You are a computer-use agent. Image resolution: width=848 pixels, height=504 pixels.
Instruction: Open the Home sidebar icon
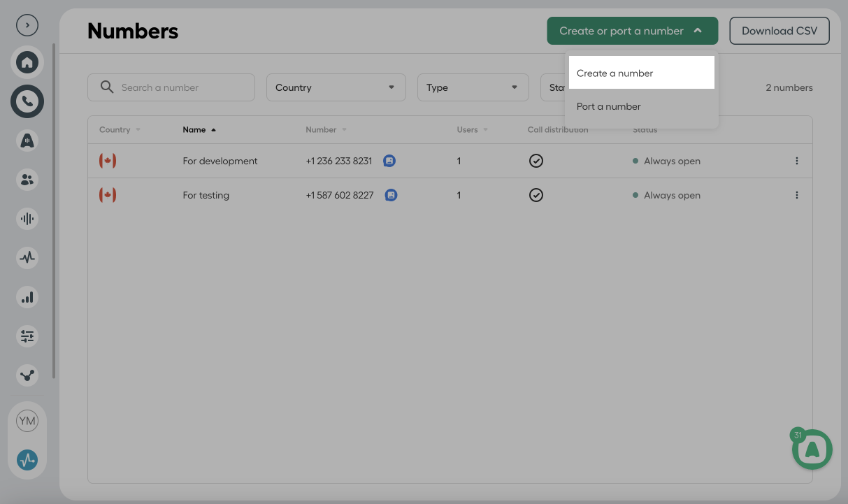pos(27,63)
